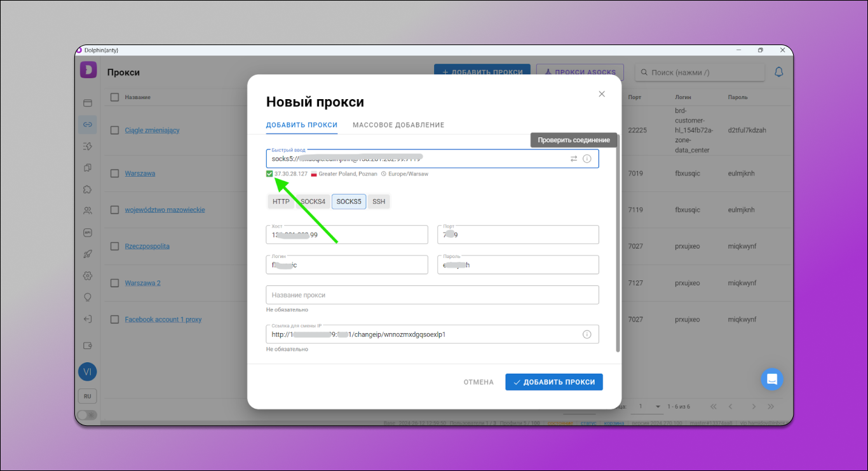Open the blue support chat bubble

coord(772,379)
